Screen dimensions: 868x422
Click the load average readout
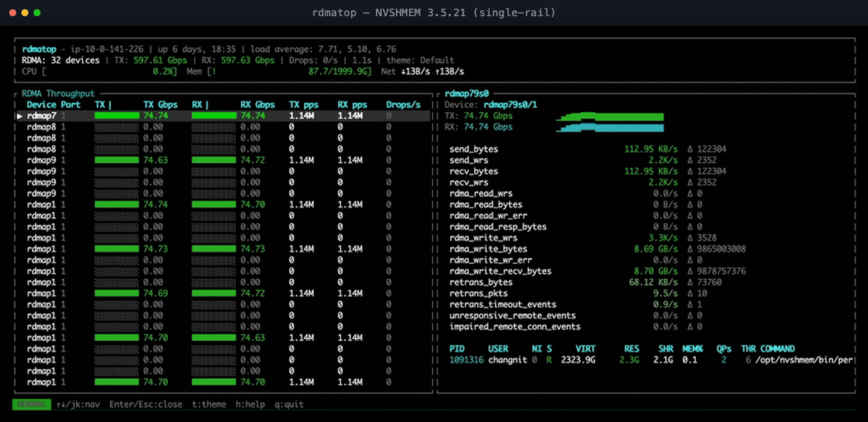click(323, 49)
